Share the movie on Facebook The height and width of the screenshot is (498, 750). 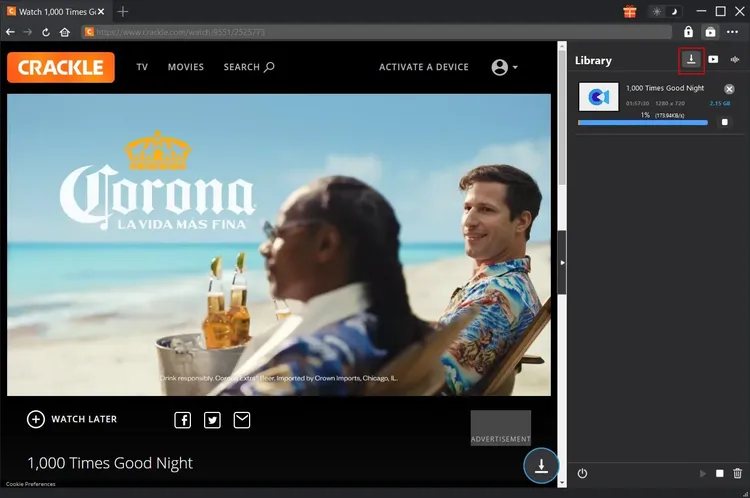pyautogui.click(x=183, y=420)
